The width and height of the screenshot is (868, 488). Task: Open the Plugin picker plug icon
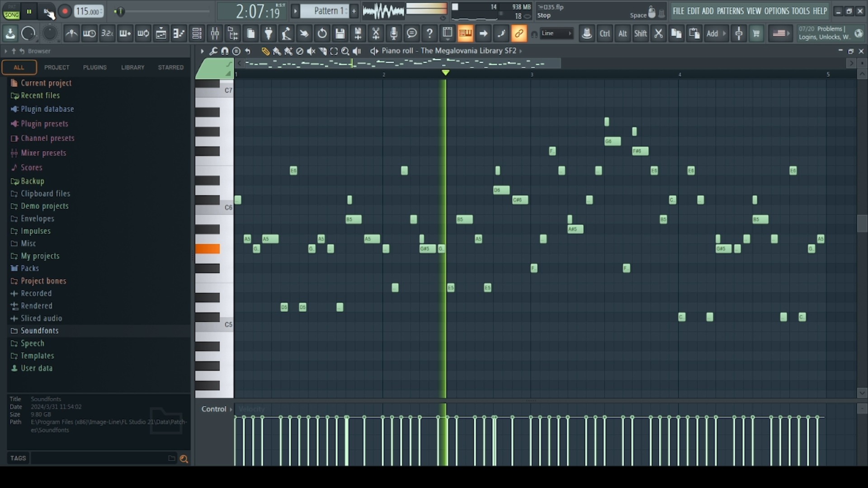(269, 33)
